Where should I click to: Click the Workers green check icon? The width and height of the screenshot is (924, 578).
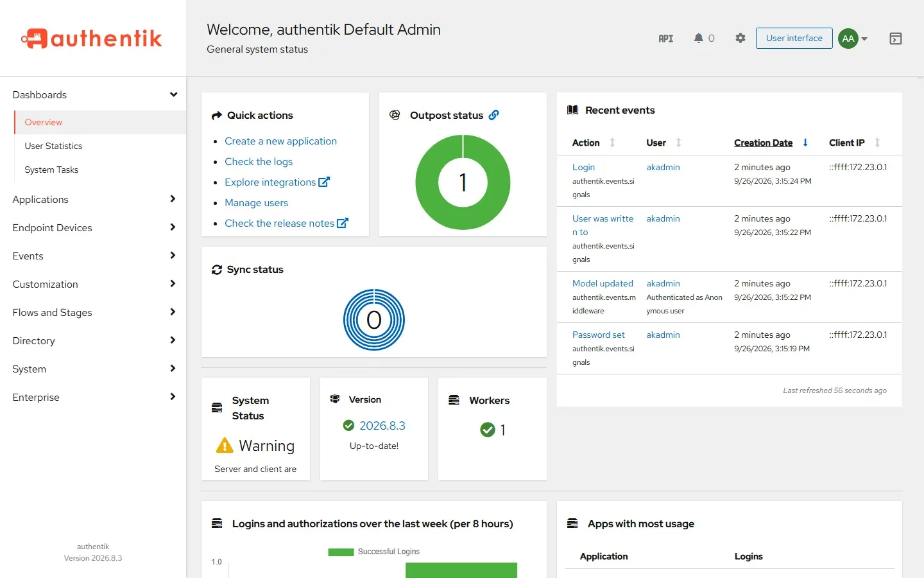488,430
